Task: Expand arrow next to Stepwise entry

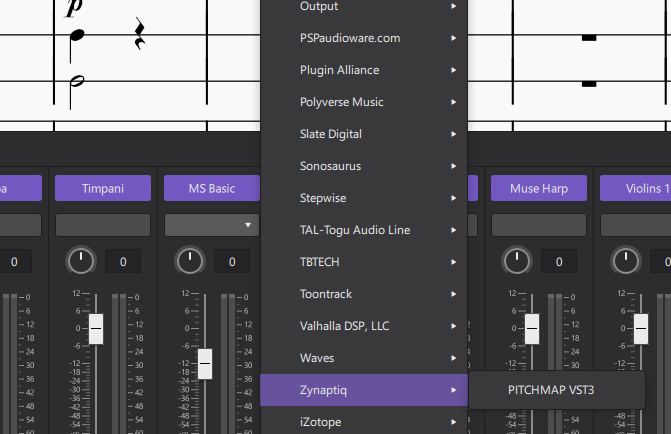Action: click(x=453, y=198)
